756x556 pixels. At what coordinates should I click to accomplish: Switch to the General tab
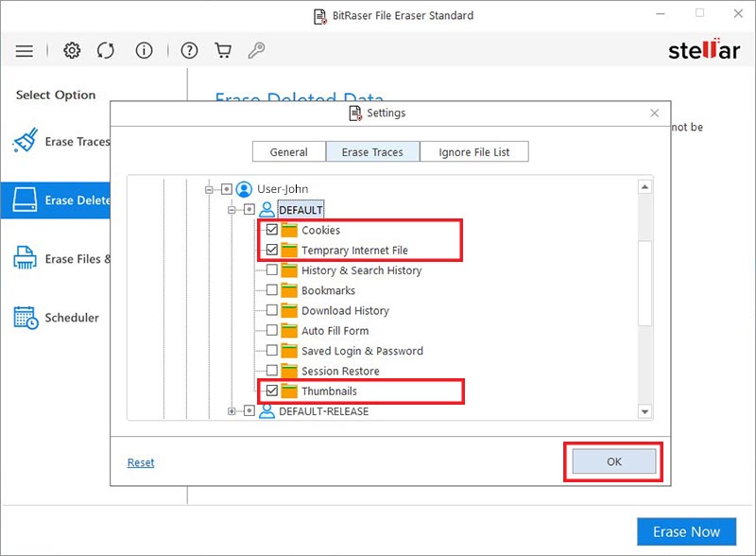coord(288,152)
